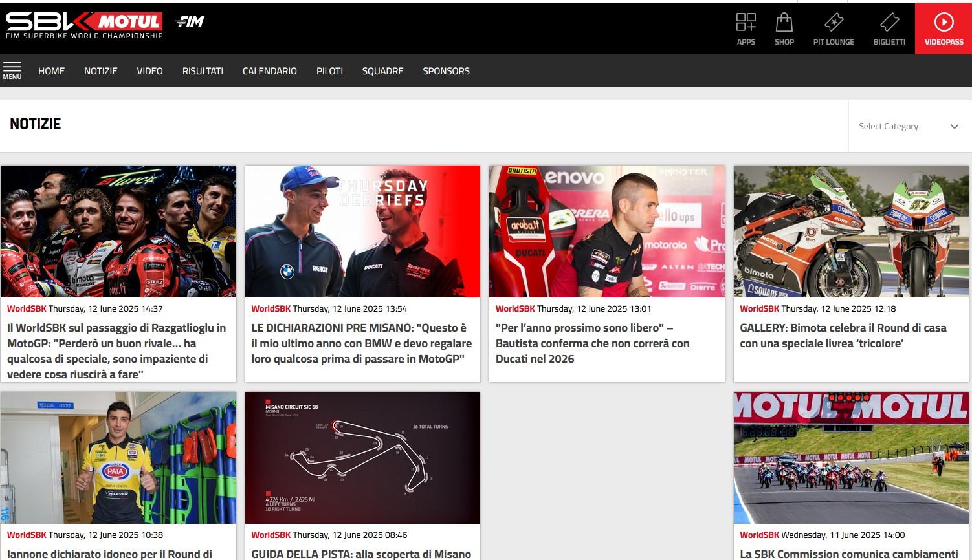Open the Sponsors menu item
The height and width of the screenshot is (560, 972).
pos(446,71)
